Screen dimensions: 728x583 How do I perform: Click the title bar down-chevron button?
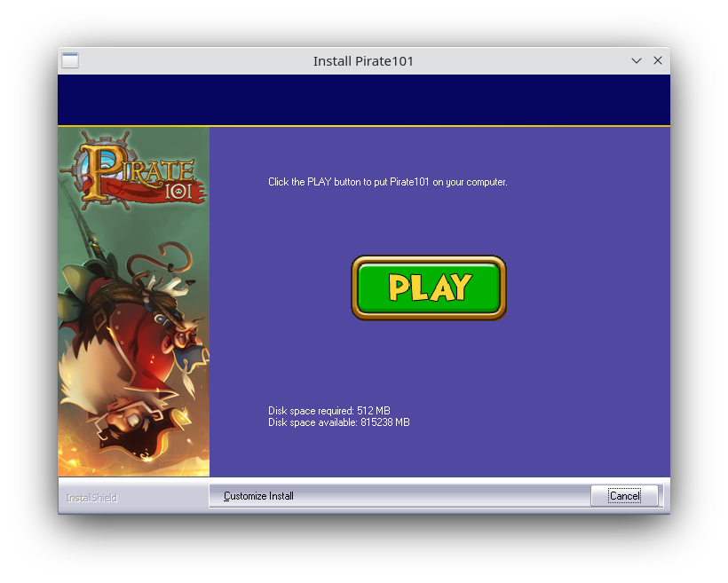(637, 61)
